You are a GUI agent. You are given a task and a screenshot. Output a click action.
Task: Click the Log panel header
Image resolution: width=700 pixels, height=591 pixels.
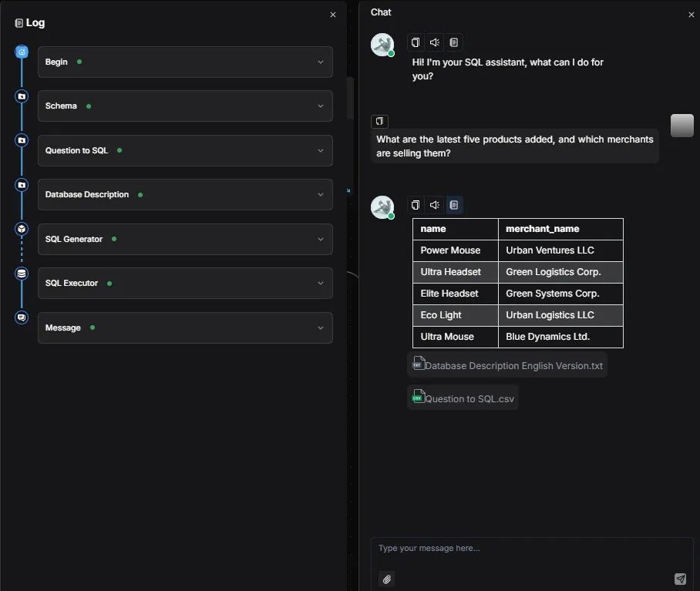coord(29,22)
